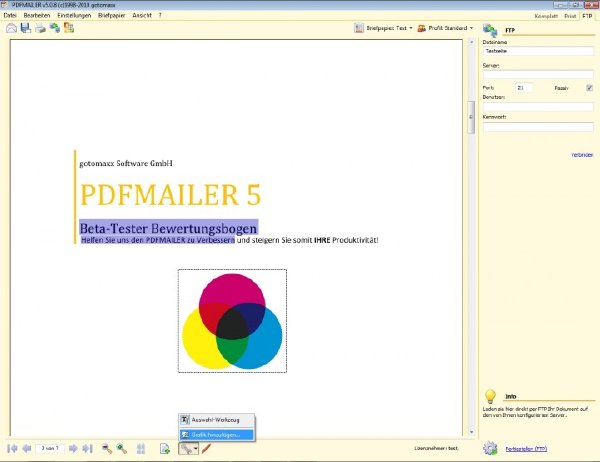Click the green zoom in magnifier

coord(121,448)
